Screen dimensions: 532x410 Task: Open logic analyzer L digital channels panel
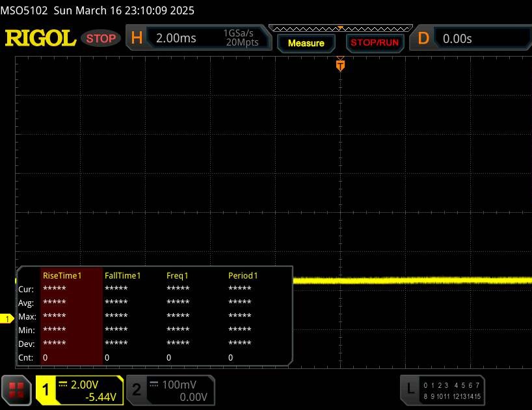[442, 390]
